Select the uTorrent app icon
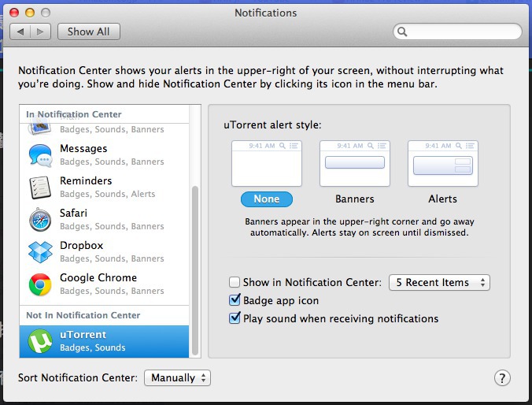 click(40, 341)
